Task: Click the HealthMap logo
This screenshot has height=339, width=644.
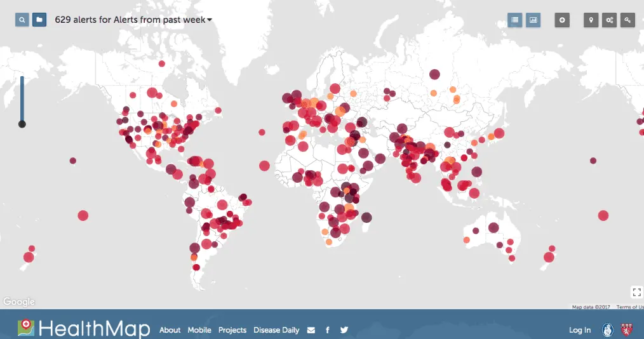Action: tap(84, 328)
